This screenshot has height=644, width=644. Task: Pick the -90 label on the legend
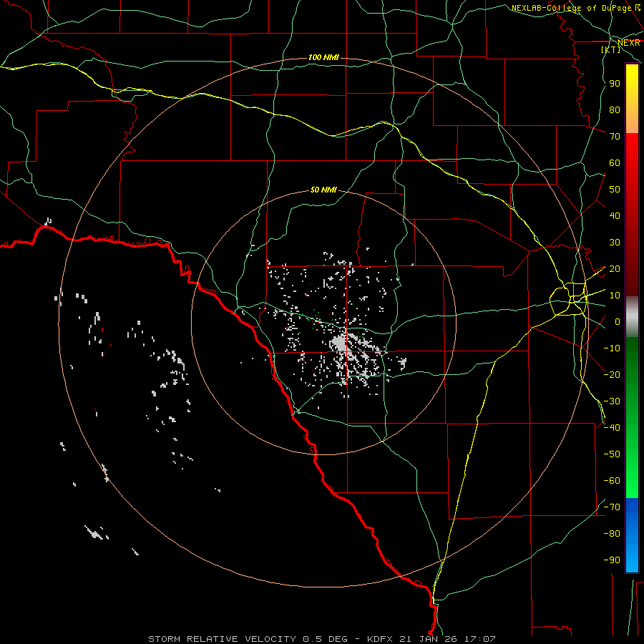(x=612, y=560)
